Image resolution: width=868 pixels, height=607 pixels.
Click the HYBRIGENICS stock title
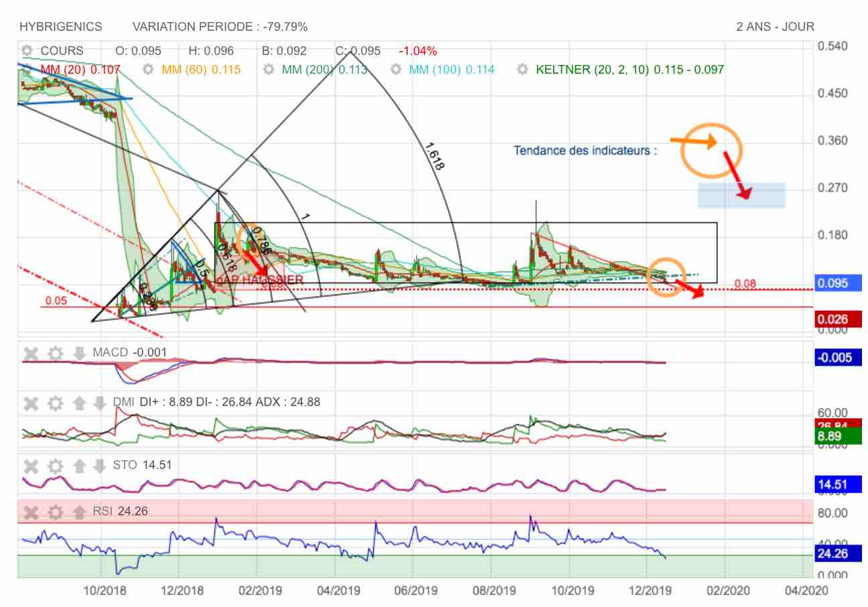pos(61,27)
